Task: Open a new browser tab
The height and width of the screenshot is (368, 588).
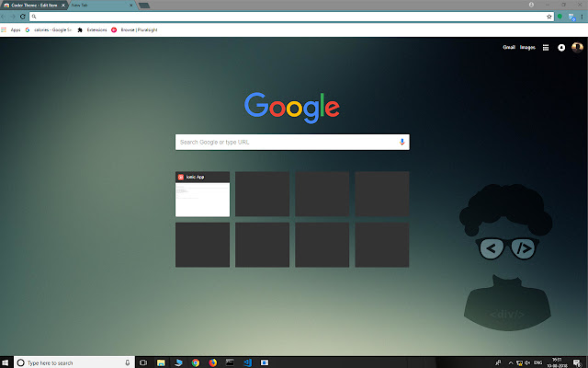Action: click(x=144, y=6)
